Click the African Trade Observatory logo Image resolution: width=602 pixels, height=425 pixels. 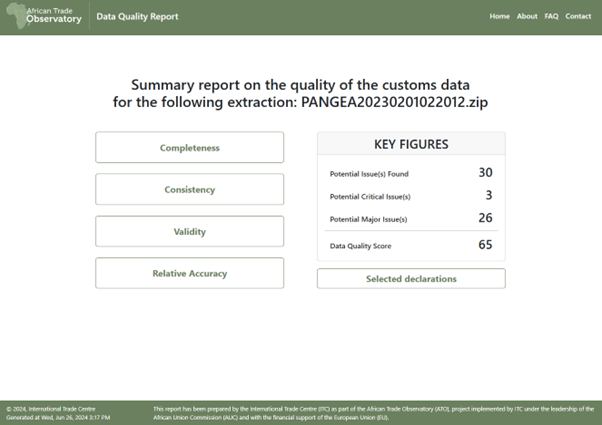(x=43, y=17)
